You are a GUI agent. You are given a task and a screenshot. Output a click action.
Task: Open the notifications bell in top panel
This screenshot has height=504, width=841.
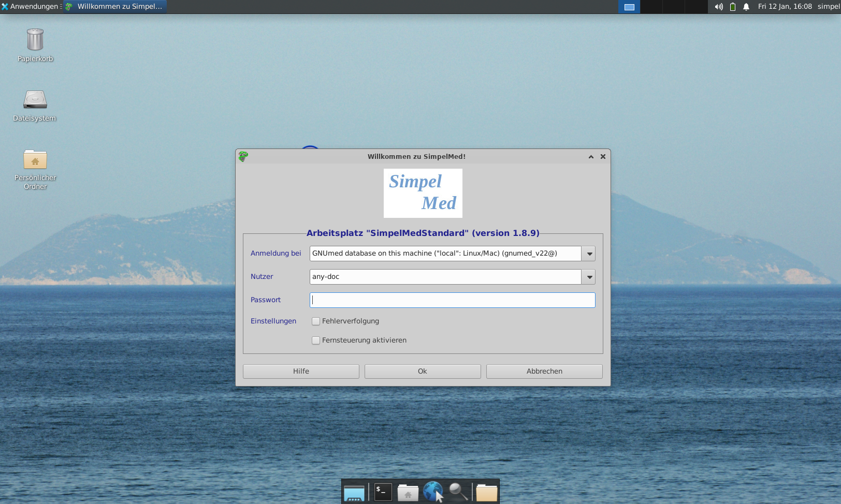(x=746, y=7)
